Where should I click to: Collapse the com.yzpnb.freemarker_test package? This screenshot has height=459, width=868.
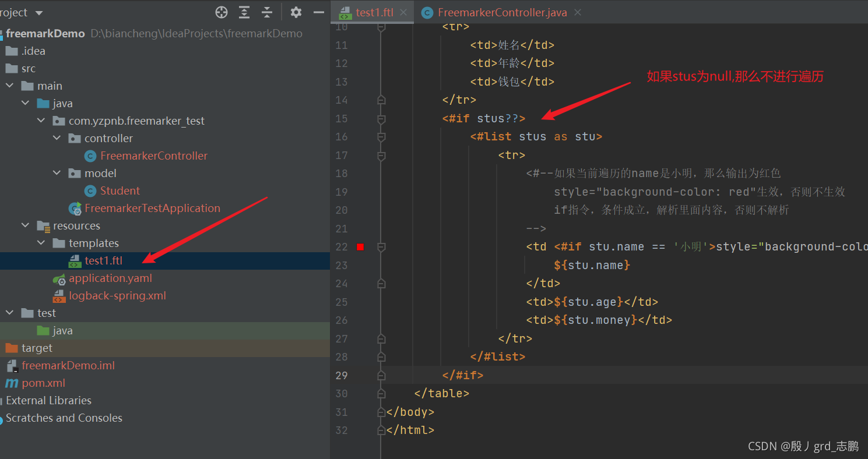click(x=41, y=121)
